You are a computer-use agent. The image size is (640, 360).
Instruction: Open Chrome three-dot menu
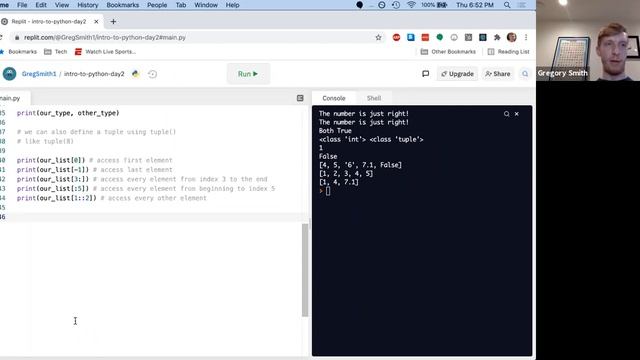point(526,38)
